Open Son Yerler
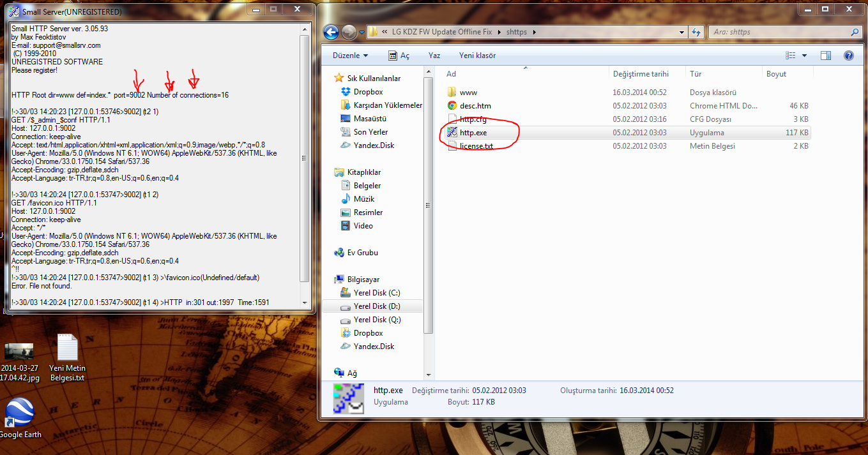The image size is (868, 455). 370,132
